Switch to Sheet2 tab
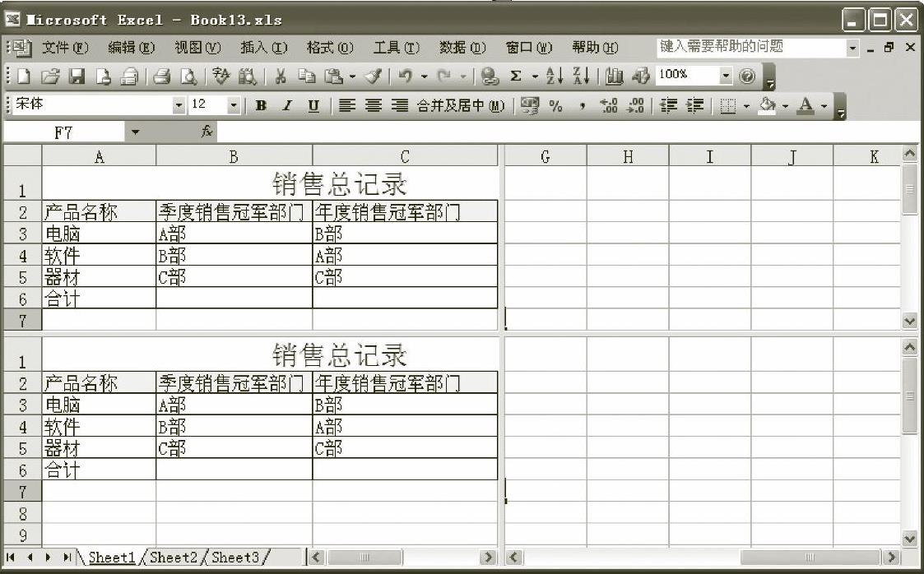 pyautogui.click(x=174, y=557)
